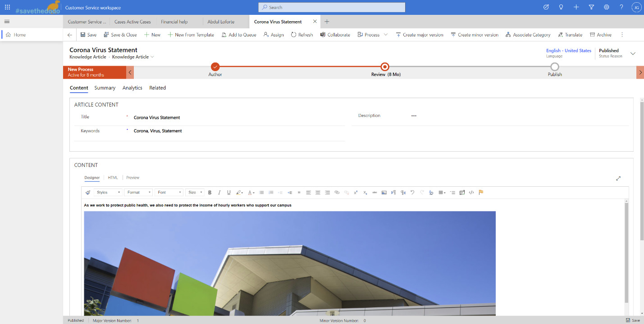The width and height of the screenshot is (644, 324).
Task: Expand the header chevron beside Published
Action: tap(633, 53)
